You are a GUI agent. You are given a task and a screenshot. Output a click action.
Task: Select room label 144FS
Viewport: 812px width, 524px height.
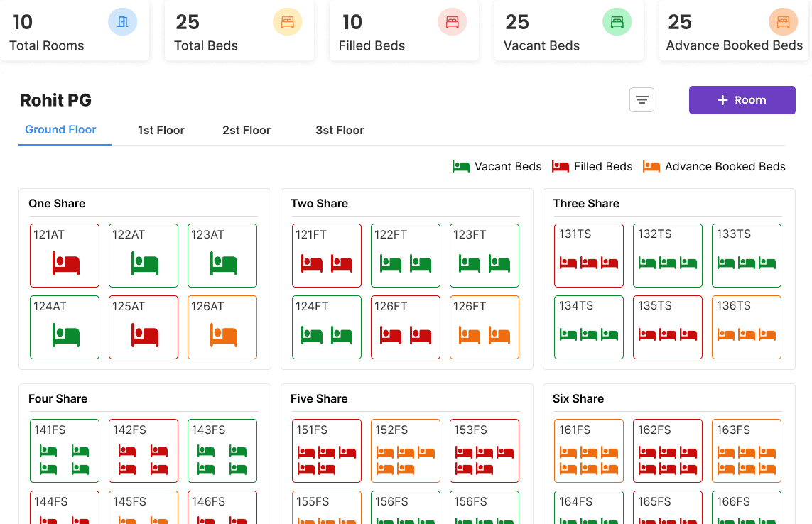pos(50,501)
